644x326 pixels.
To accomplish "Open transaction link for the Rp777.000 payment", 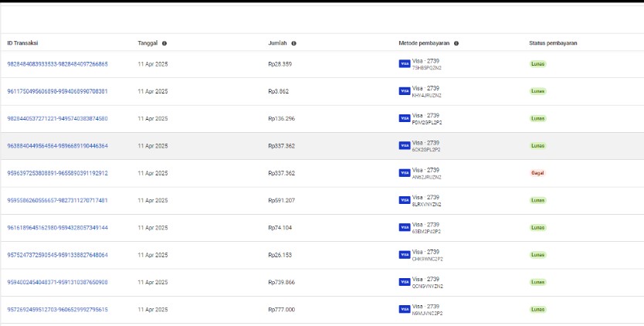I will 57,309.
